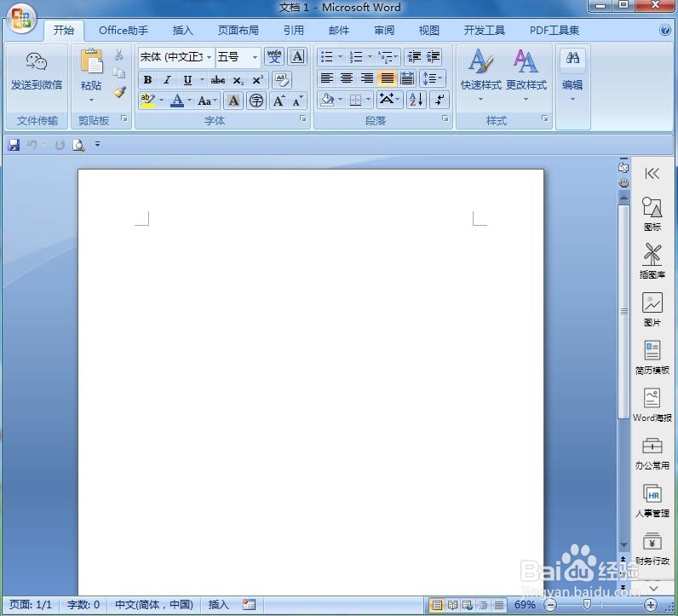Click the shading paint bucket color
Screen dimensions: 678x616
(327, 100)
